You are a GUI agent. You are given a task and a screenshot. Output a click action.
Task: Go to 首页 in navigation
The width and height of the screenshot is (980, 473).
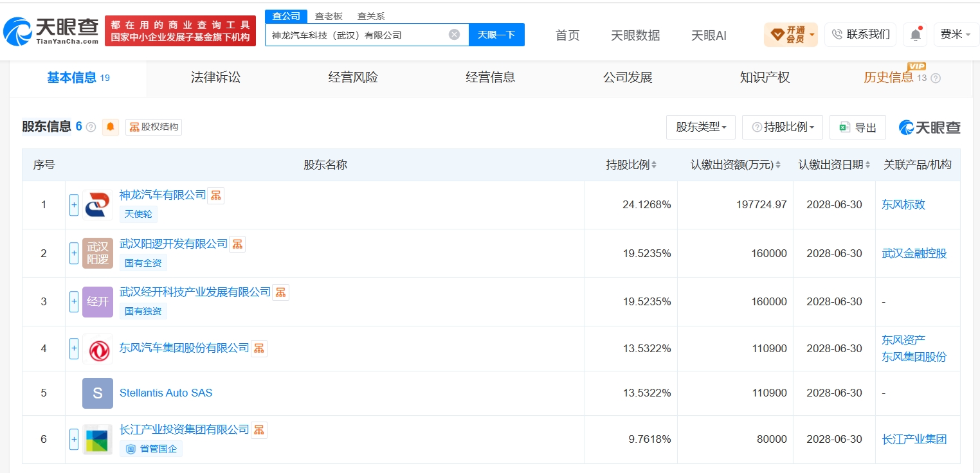click(567, 35)
